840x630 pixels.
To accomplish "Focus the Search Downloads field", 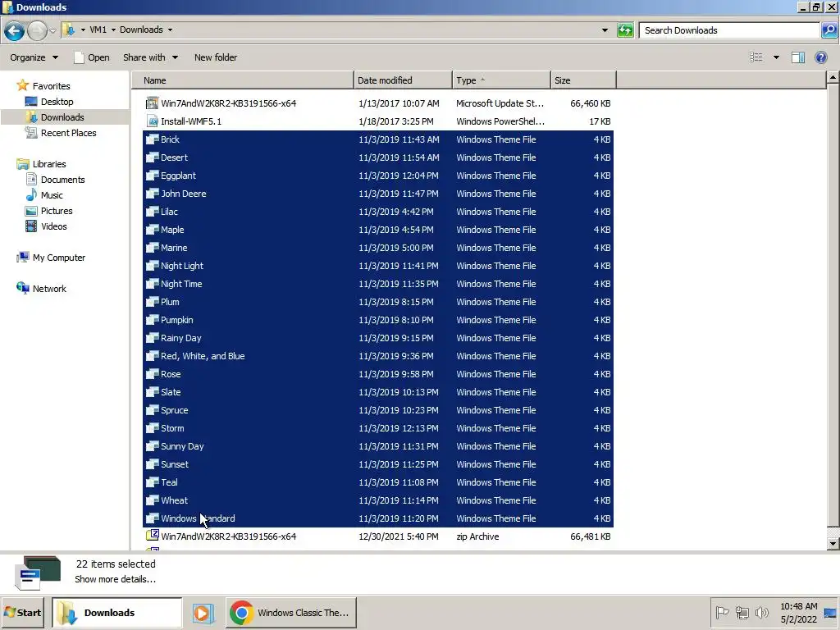I will (x=729, y=30).
